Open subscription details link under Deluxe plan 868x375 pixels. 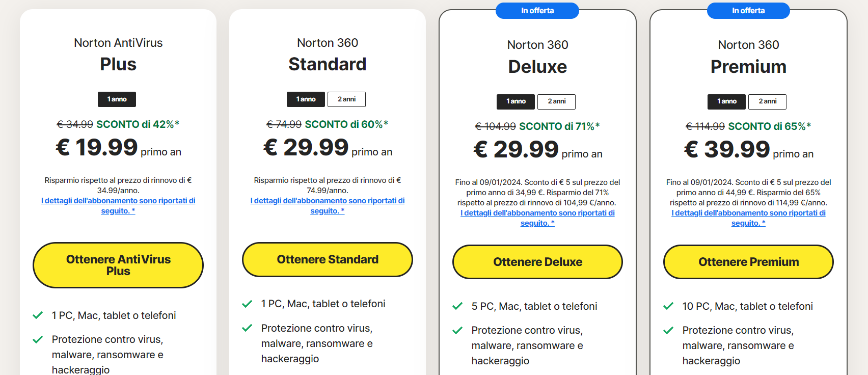[x=537, y=213]
